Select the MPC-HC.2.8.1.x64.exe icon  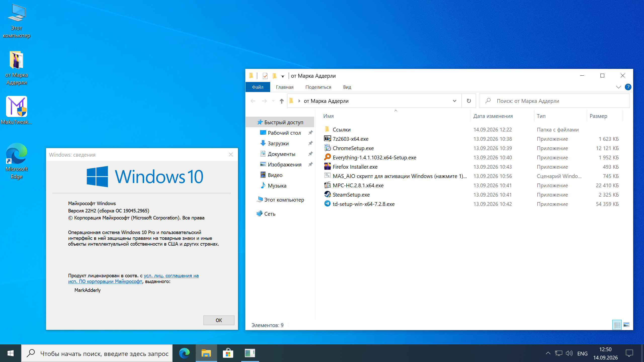327,185
